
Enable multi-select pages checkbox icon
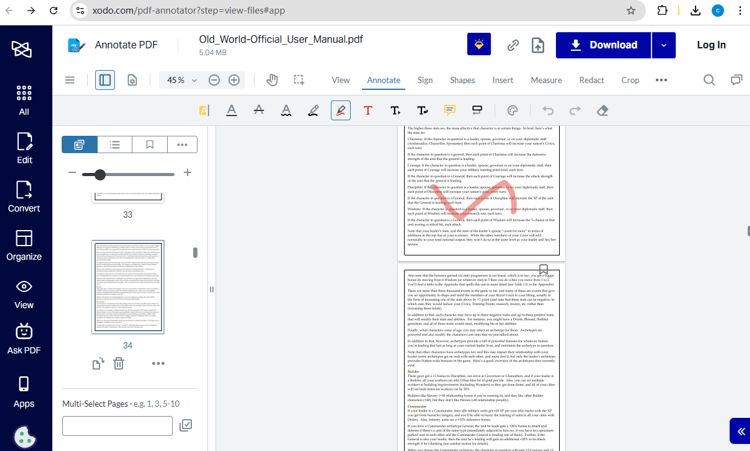185,426
